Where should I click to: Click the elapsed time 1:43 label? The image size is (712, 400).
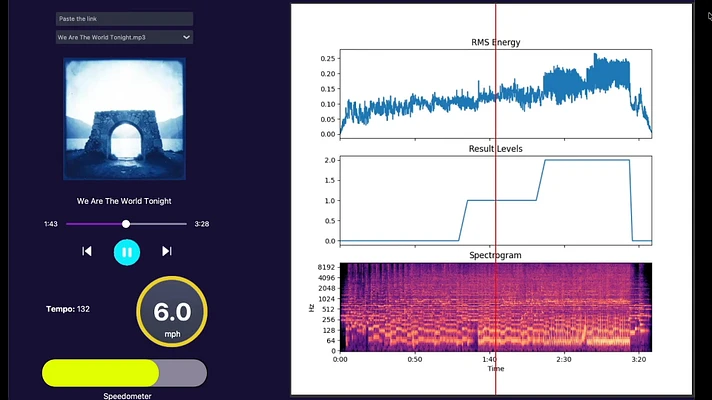[x=51, y=224]
